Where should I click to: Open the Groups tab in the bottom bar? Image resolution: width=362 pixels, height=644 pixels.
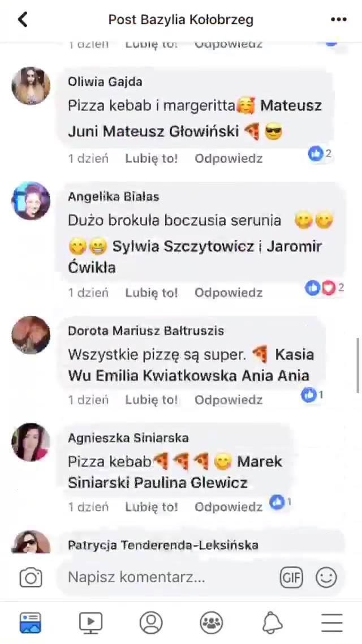tap(212, 622)
